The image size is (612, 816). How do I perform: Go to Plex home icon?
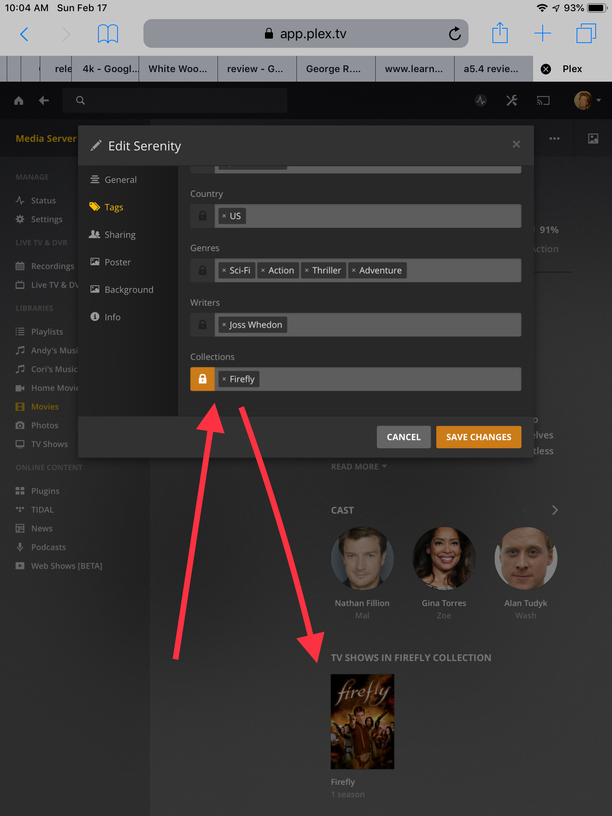coord(19,100)
